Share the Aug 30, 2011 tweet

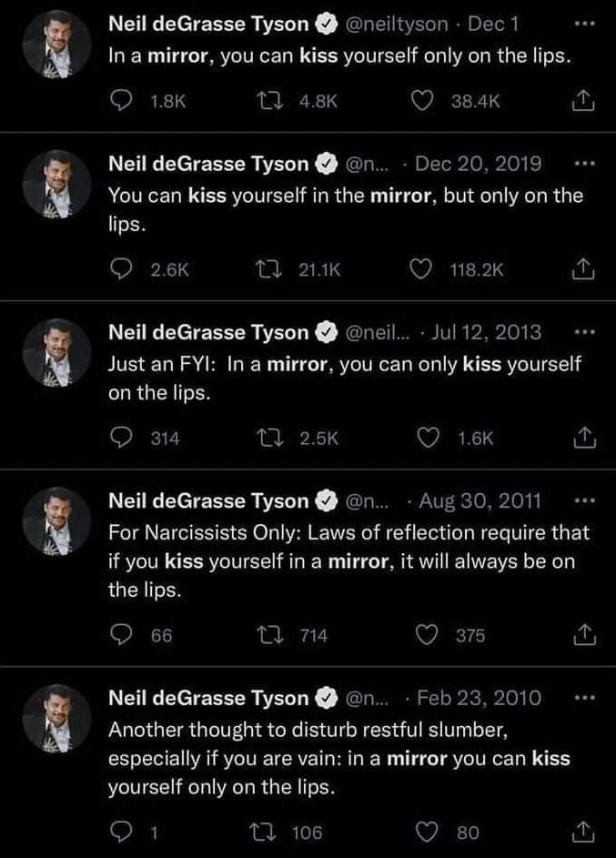coord(585,635)
